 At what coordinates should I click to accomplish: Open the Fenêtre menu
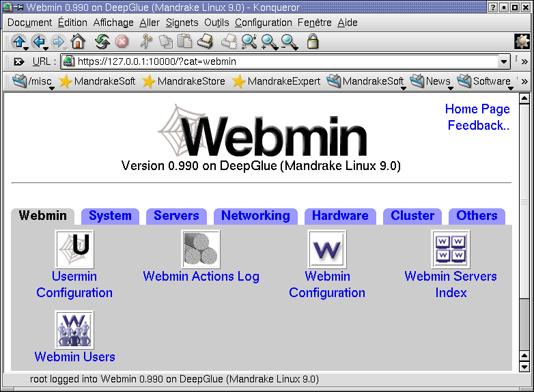[x=315, y=23]
